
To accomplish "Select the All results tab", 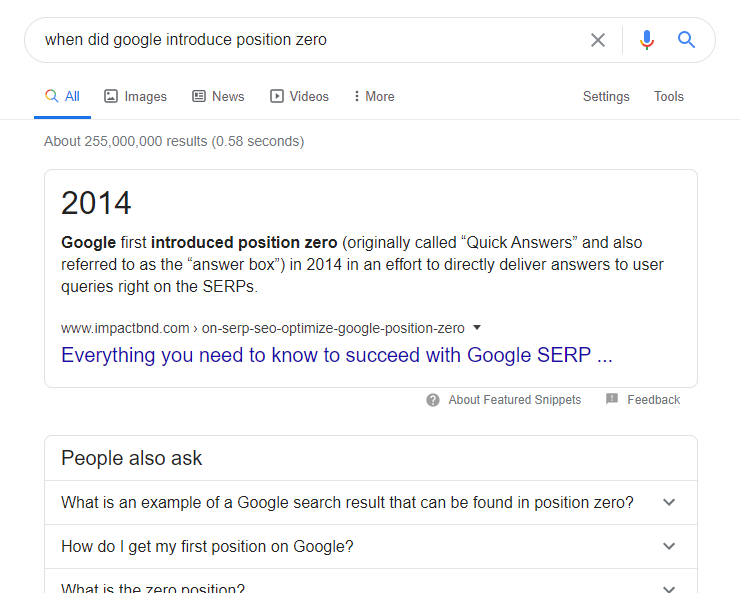I will pyautogui.click(x=62, y=96).
